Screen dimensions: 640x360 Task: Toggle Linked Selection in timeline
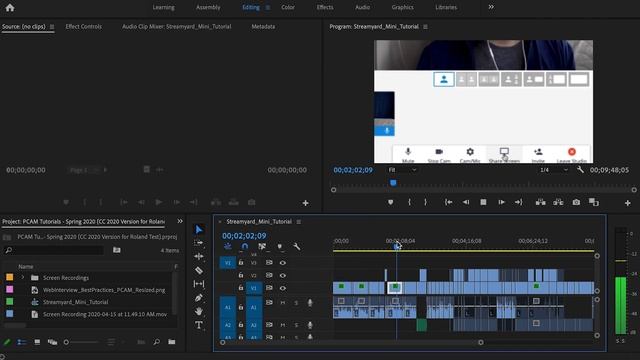click(262, 247)
